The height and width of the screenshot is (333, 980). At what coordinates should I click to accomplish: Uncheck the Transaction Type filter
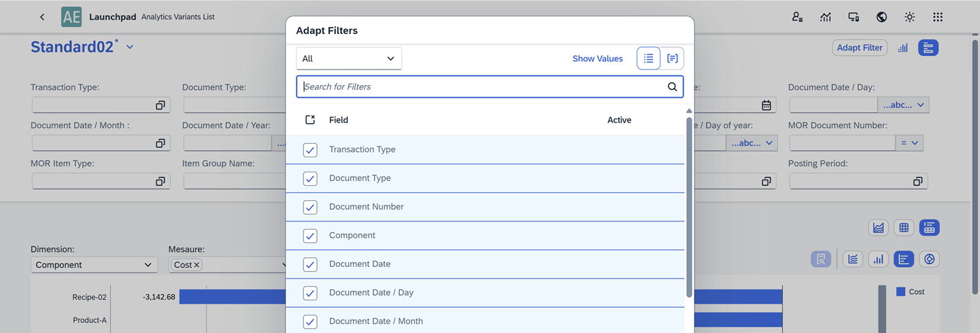310,150
